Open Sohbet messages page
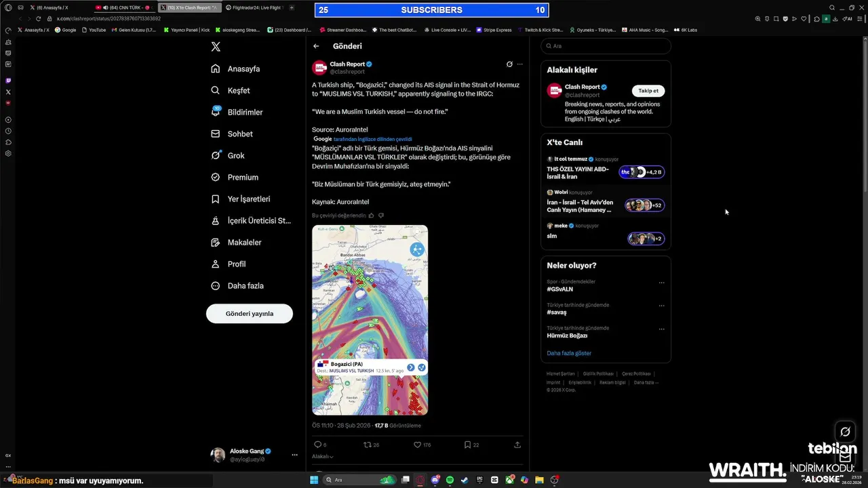 [x=231, y=134]
